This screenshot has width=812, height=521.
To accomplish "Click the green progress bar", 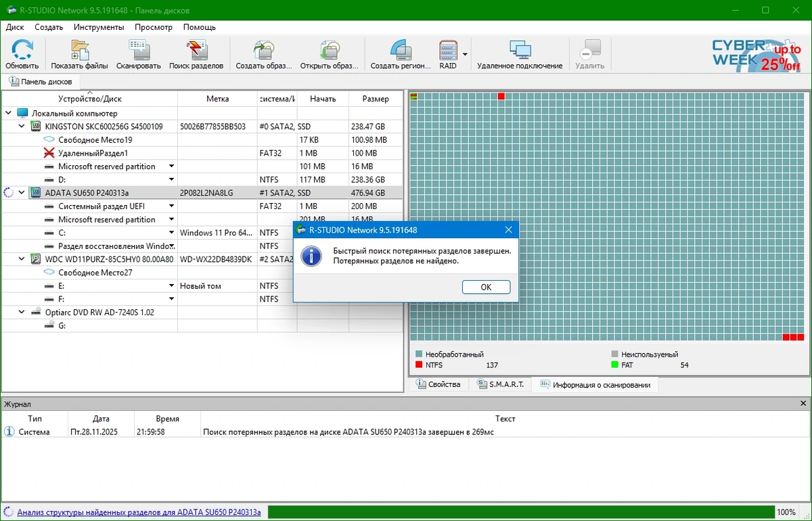I will pos(521,512).
